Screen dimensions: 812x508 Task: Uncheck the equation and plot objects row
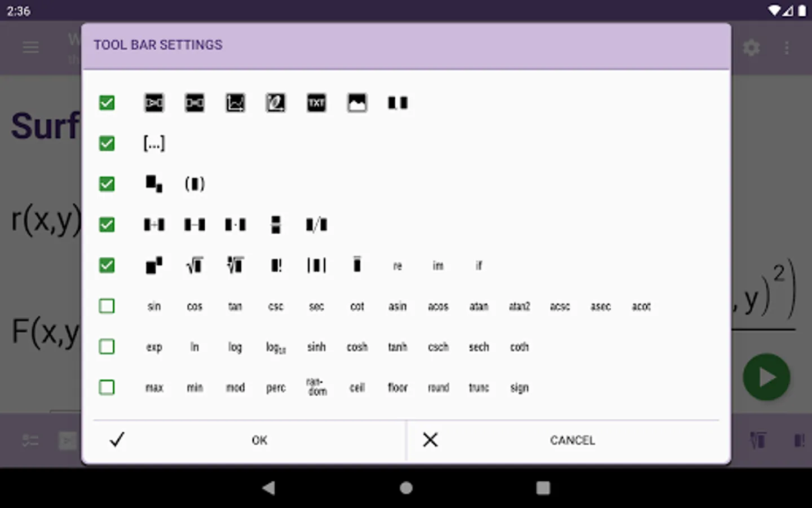107,103
